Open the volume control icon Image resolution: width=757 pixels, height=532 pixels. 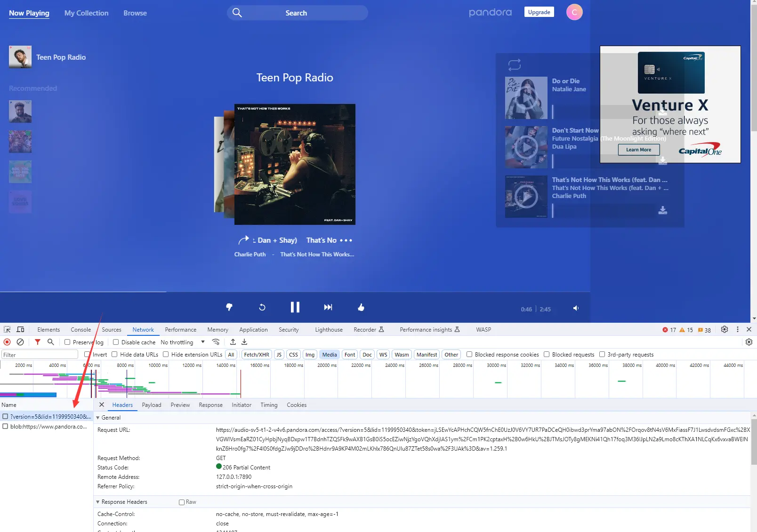click(x=576, y=308)
